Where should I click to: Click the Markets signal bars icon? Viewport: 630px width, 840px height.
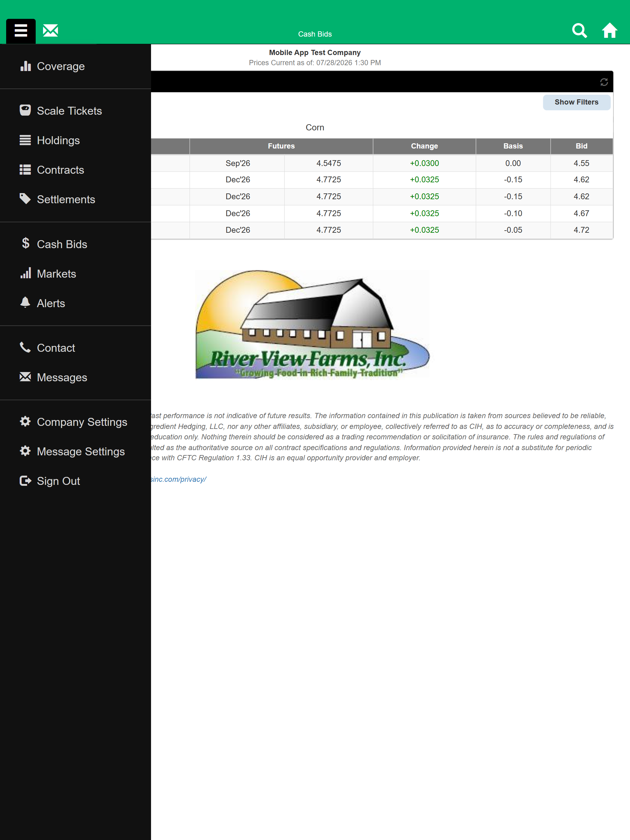(26, 273)
